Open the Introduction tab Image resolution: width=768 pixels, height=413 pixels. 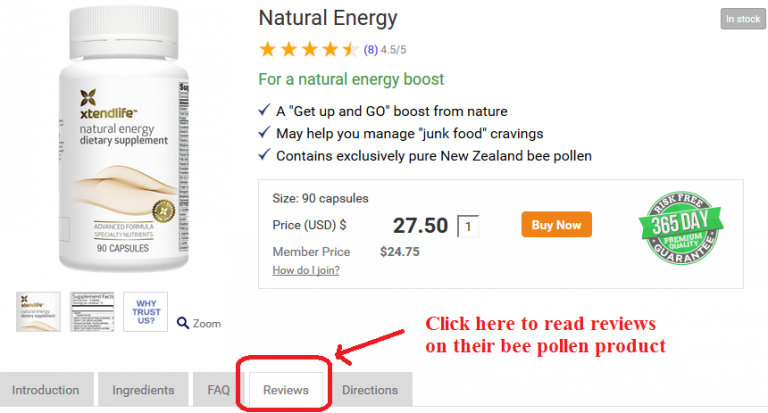pos(46,390)
